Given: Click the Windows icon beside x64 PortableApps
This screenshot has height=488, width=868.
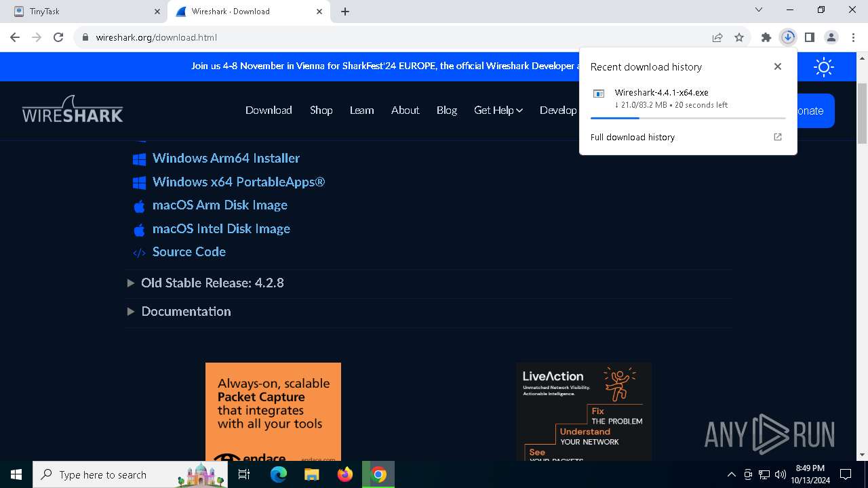Looking at the screenshot, I should point(139,183).
